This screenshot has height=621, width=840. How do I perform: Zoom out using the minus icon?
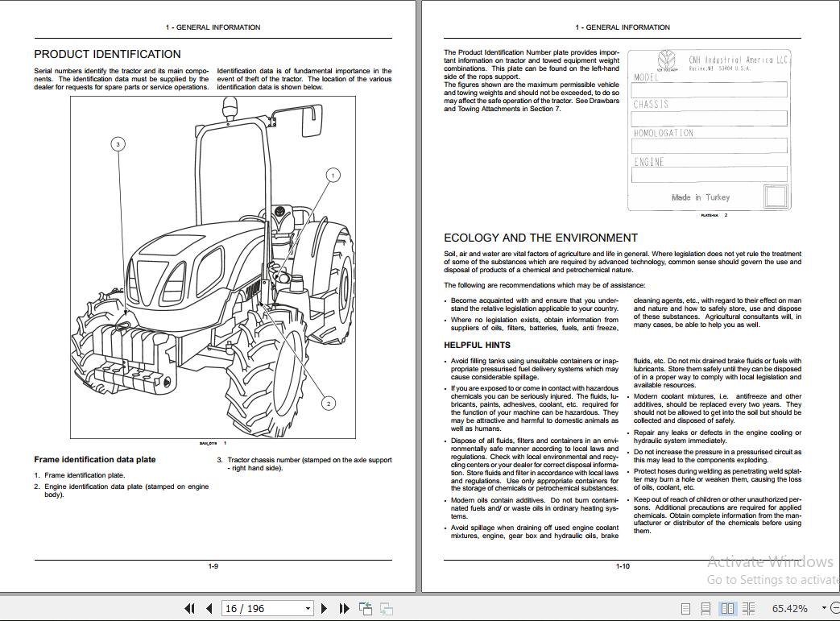click(x=838, y=607)
